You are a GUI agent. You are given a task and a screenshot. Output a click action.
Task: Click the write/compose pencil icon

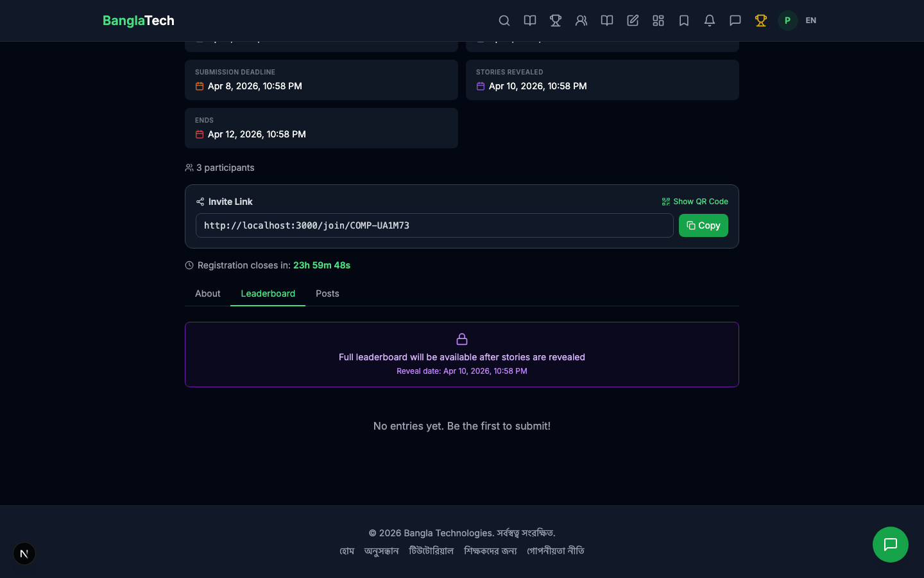633,21
